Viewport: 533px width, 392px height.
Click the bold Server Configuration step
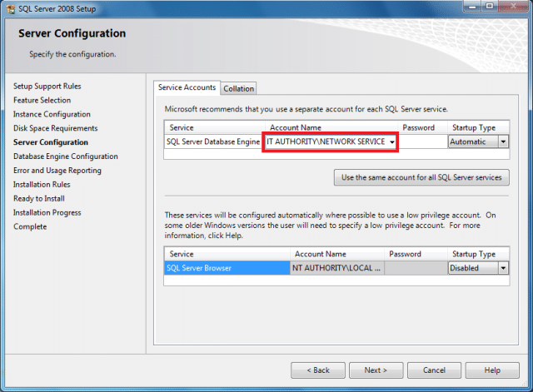point(51,142)
